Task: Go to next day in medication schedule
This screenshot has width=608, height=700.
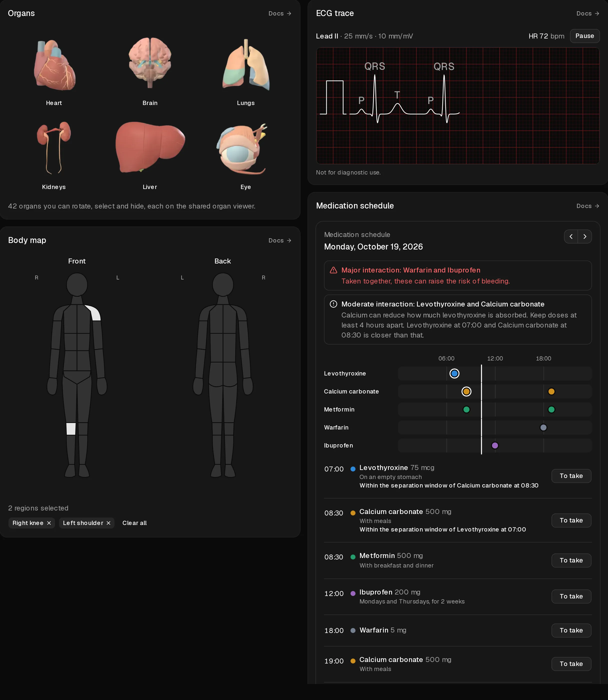Action: tap(584, 236)
